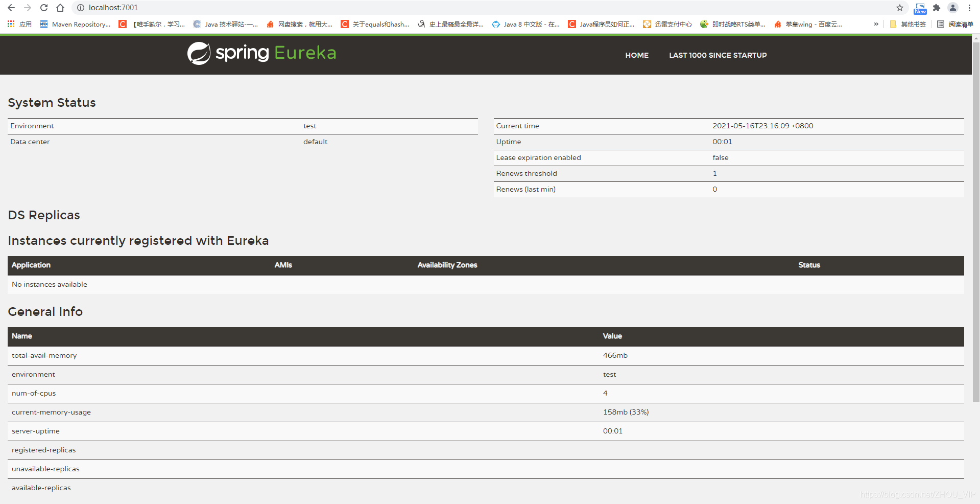Open the Maven Repository bookmark

pos(75,24)
